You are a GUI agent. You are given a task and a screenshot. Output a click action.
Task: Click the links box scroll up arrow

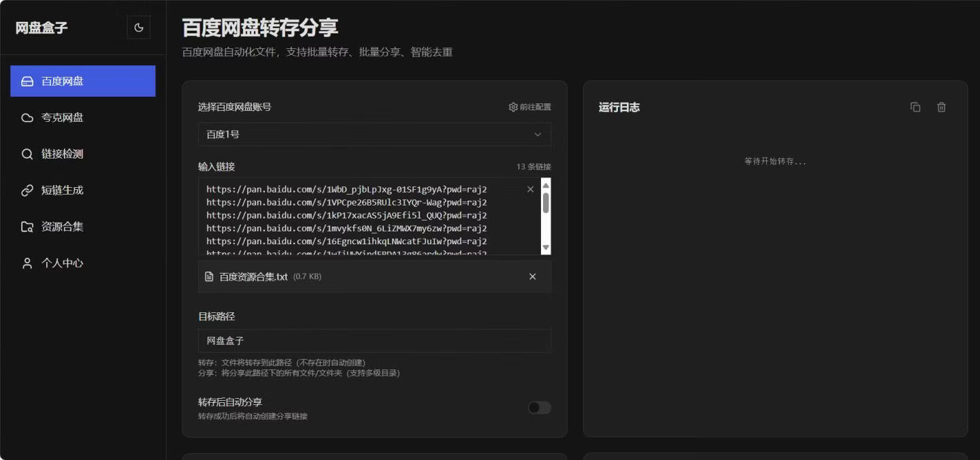[x=546, y=186]
